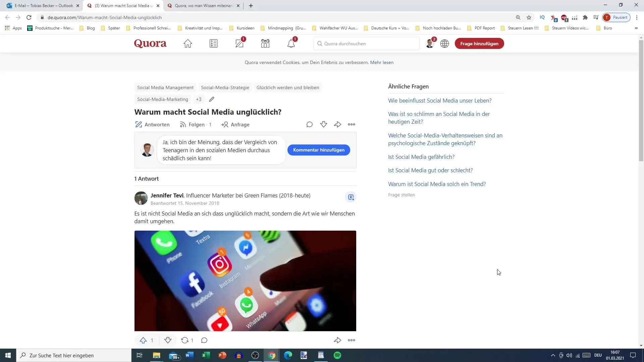
Task: Click the Frage hinzufügen button
Action: click(479, 44)
